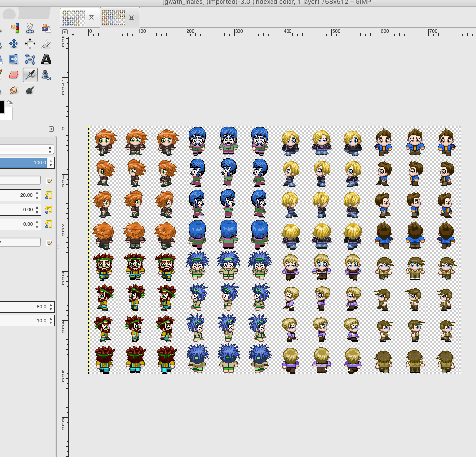Select the Foreground Select tool
Screen dimensions: 476x457
pyautogui.click(x=46, y=28)
